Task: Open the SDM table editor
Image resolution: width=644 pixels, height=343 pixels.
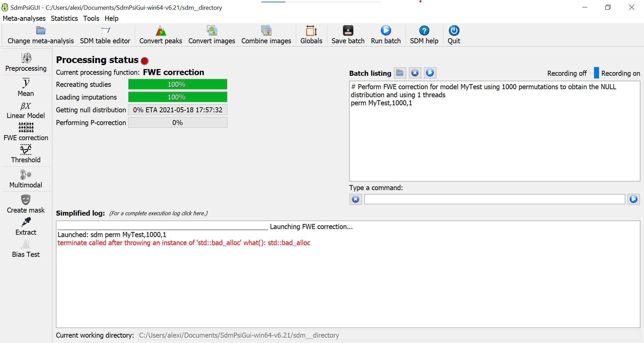Action: click(105, 35)
